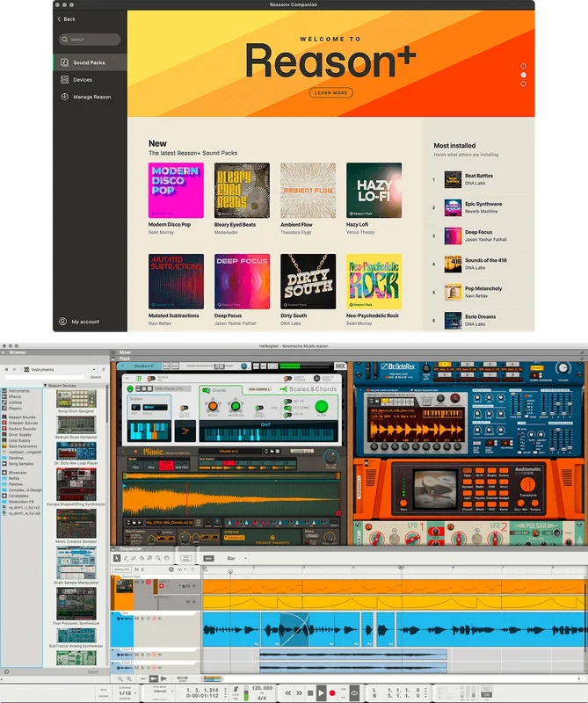
Task: Open the Modern Disco Pop sound pack
Action: pyautogui.click(x=176, y=190)
